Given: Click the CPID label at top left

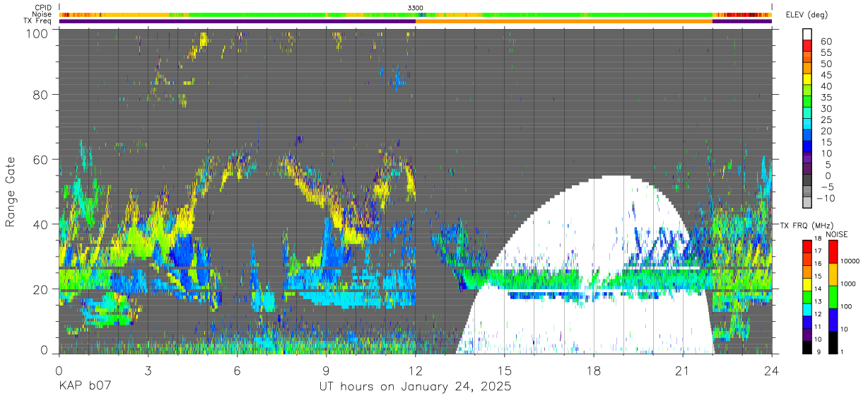Looking at the screenshot, I should 43,8.
